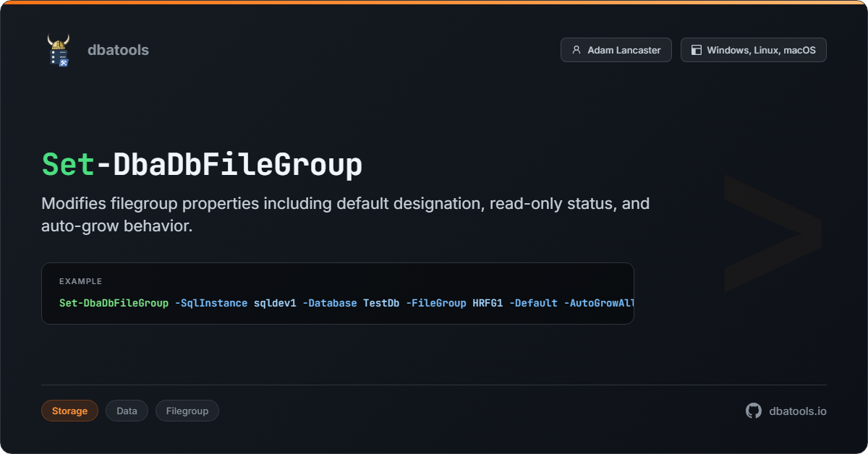Click the person icon beside Adam Lancaster

576,50
